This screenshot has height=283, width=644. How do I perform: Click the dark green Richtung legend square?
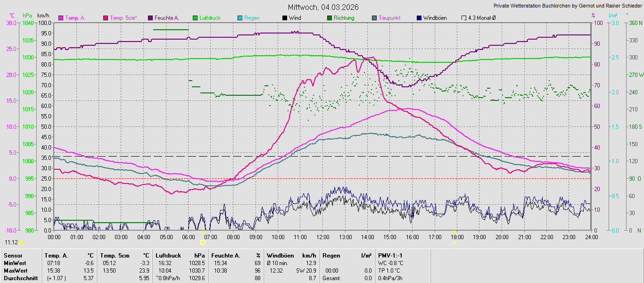pyautogui.click(x=330, y=18)
